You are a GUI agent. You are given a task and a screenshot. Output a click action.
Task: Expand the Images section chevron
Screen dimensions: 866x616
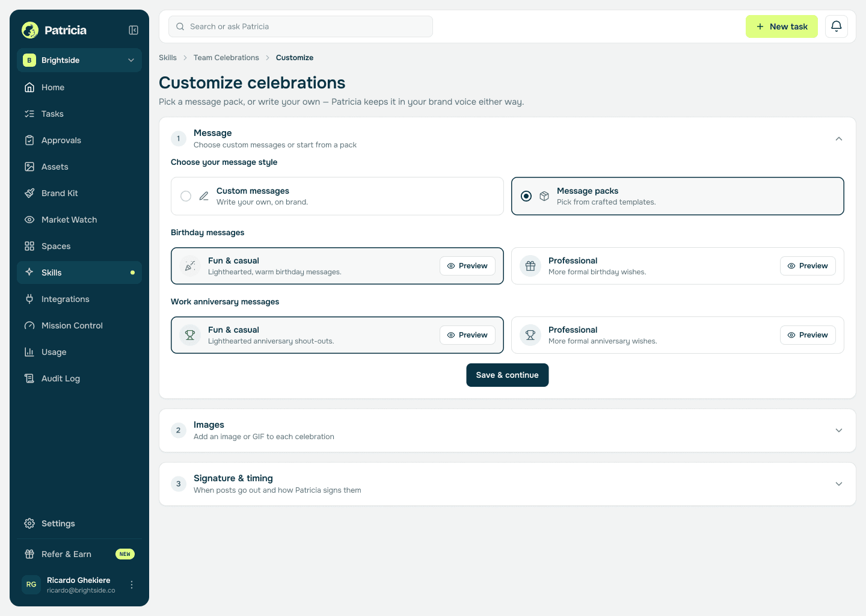pos(839,431)
